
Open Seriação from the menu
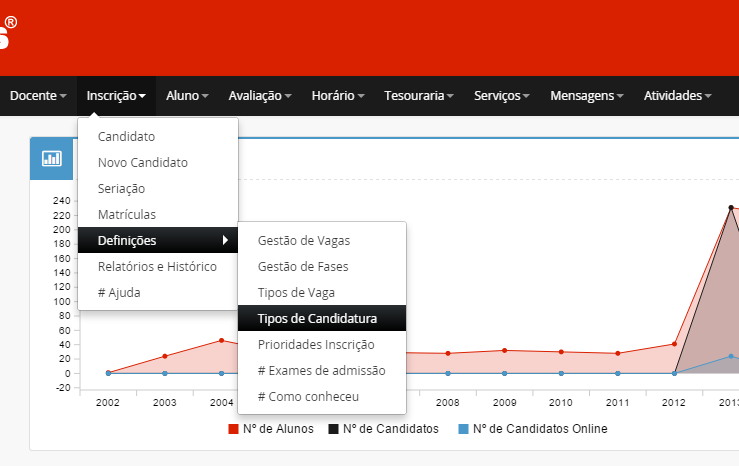121,189
